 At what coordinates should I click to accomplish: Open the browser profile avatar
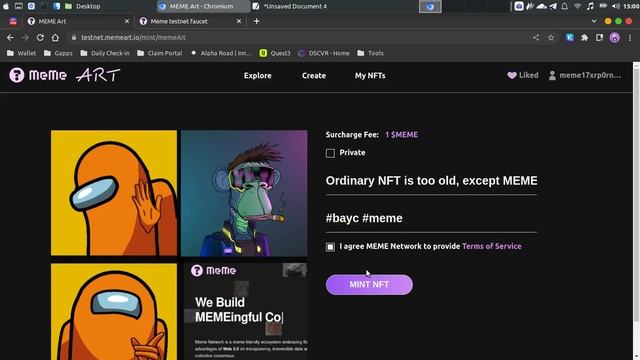point(615,38)
